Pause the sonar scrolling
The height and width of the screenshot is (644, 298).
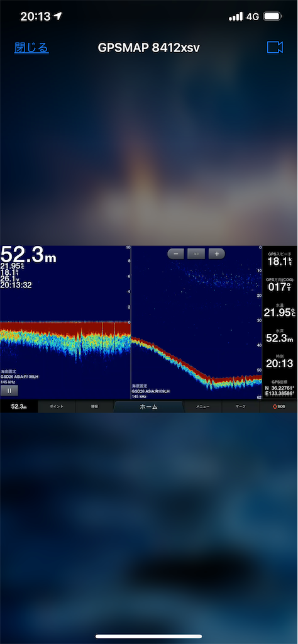[x=9, y=390]
